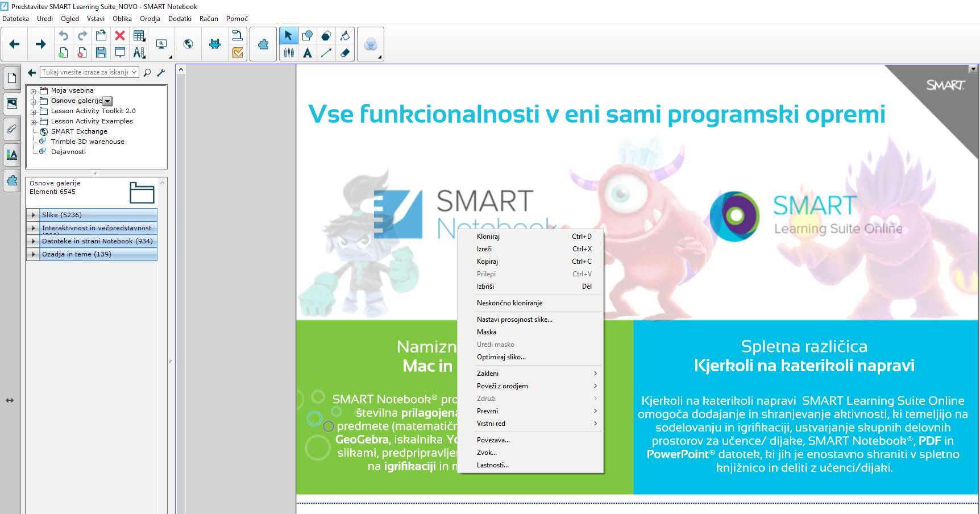Viewport: 980px width, 514px height.
Task: Save the file with floppy disk icon
Action: pyautogui.click(x=101, y=53)
